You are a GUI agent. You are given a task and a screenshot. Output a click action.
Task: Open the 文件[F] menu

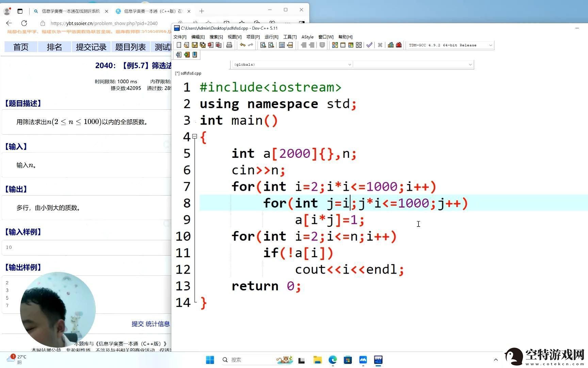tap(180, 37)
